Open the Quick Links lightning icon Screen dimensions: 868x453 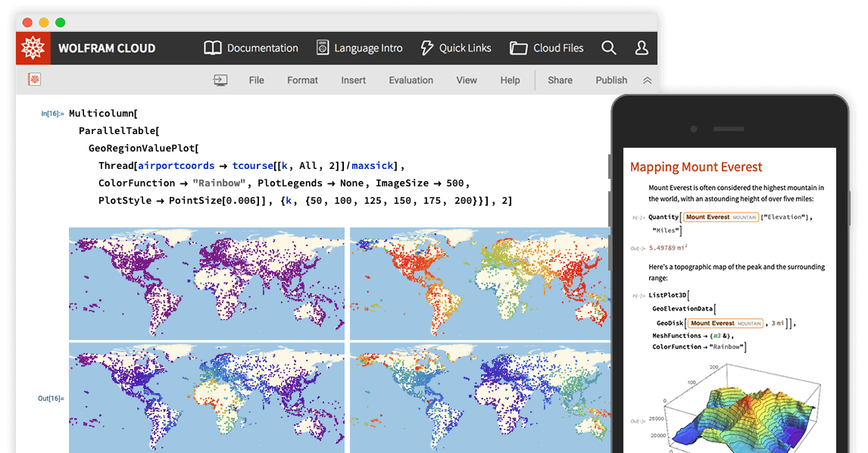426,48
